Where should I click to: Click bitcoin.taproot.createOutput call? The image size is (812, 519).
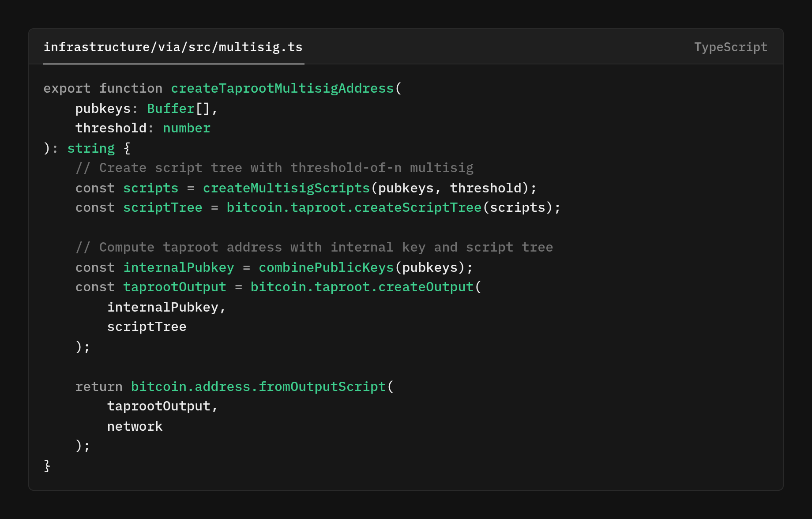(361, 287)
